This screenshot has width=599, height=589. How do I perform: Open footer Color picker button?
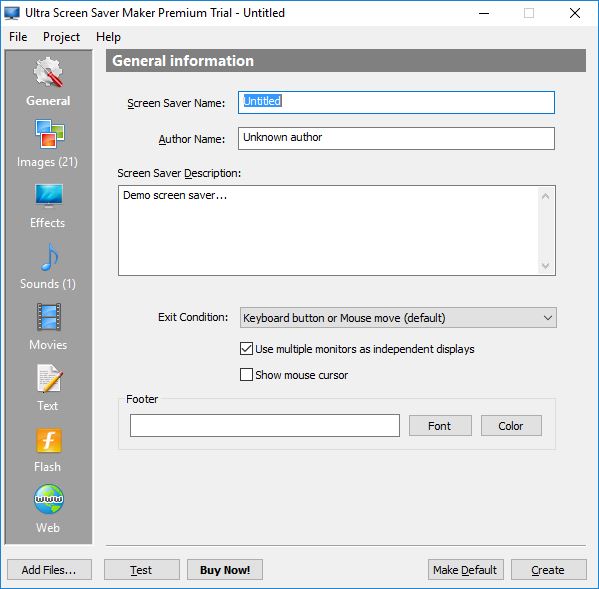coord(511,426)
